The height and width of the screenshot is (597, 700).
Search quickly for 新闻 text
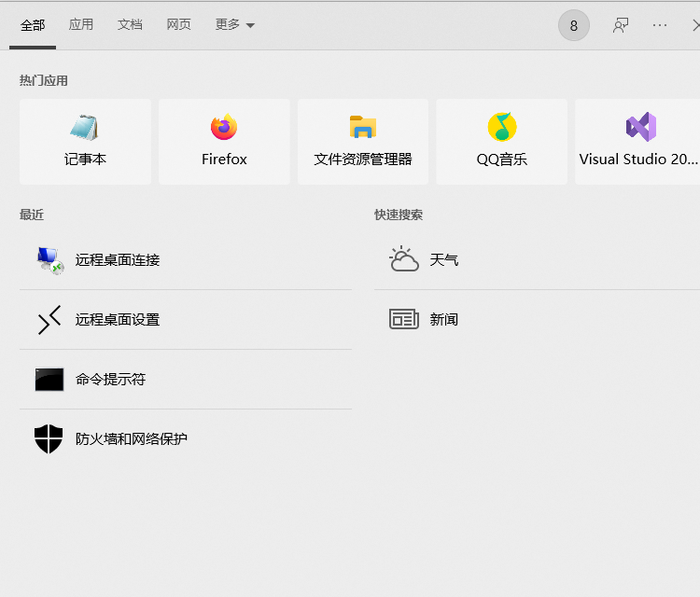[443, 320]
